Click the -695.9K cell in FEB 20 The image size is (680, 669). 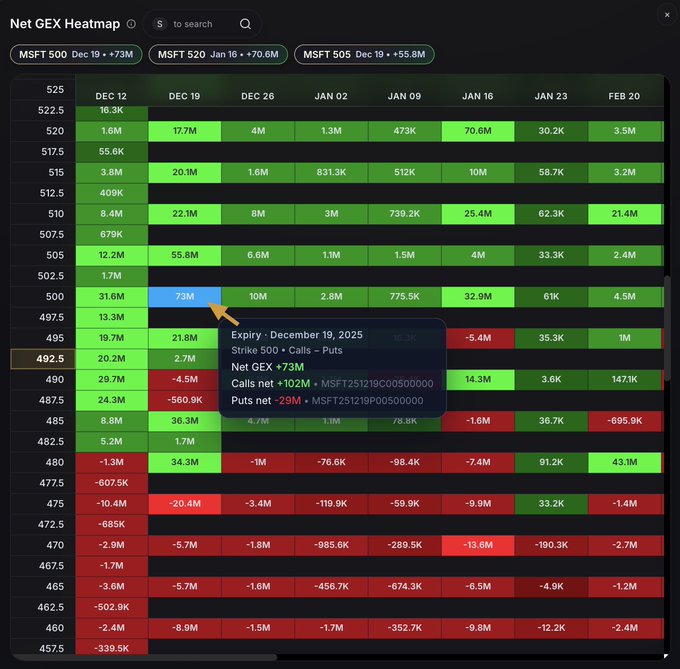tap(624, 421)
